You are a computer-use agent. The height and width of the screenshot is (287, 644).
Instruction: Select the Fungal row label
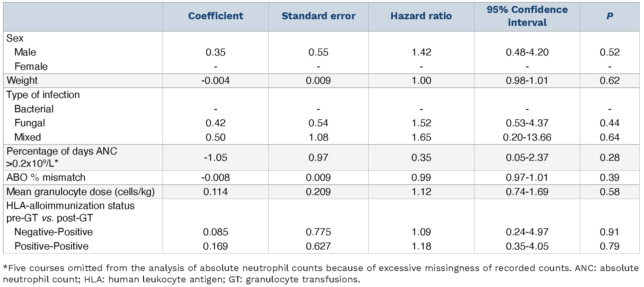point(30,123)
